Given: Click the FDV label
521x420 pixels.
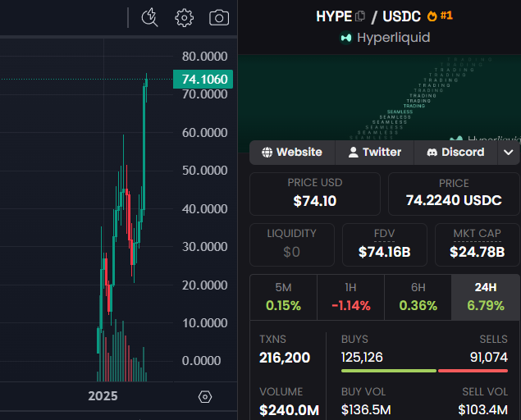Looking at the screenshot, I should tap(385, 234).
